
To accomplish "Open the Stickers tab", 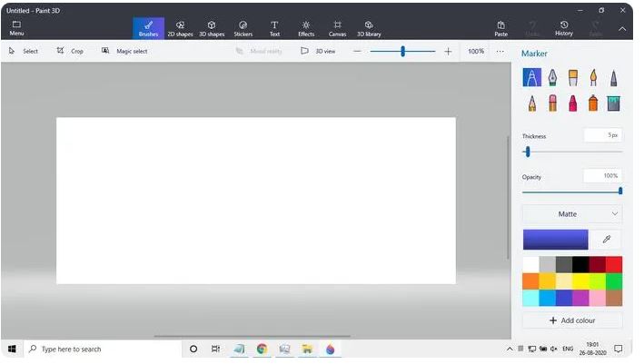I will coord(243,28).
